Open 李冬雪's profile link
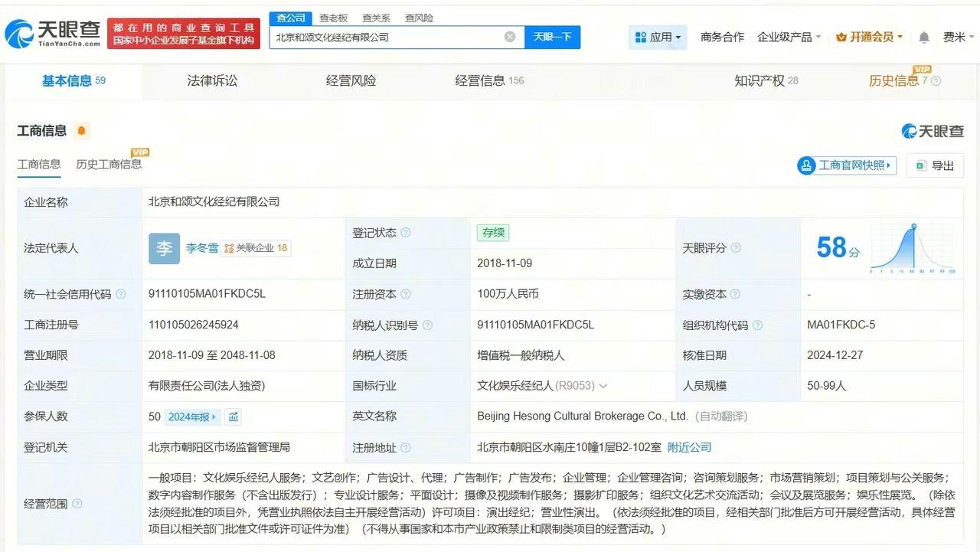Viewport: 980px width, 552px height. [202, 248]
